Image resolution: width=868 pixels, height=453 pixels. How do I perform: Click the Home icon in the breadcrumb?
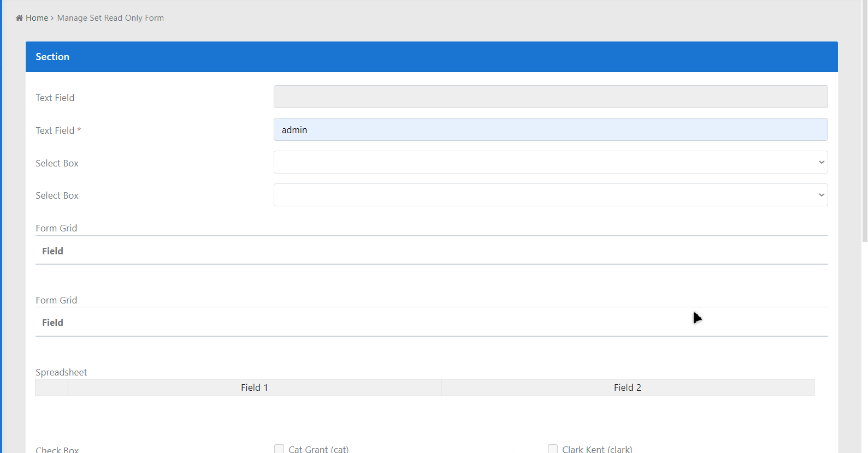[19, 18]
